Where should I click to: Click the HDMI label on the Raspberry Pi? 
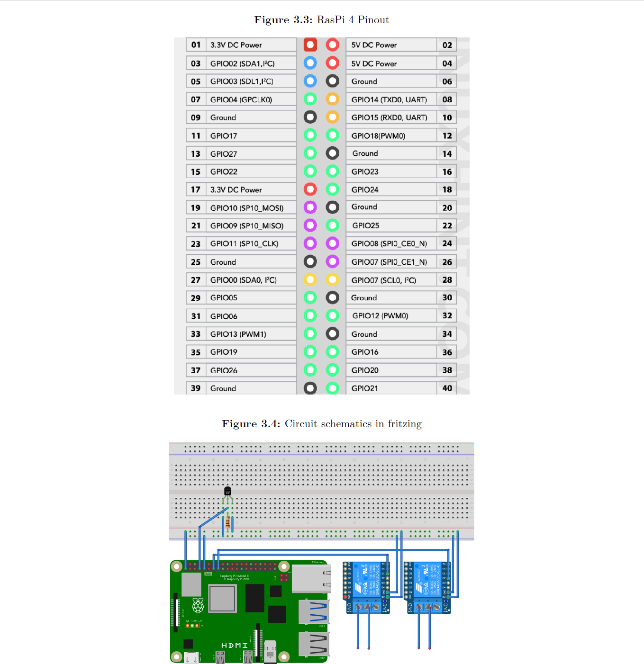pos(234,645)
